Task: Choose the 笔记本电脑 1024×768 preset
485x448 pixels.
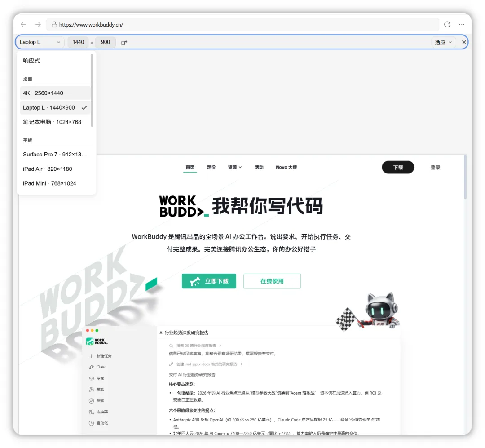Action: (x=55, y=122)
